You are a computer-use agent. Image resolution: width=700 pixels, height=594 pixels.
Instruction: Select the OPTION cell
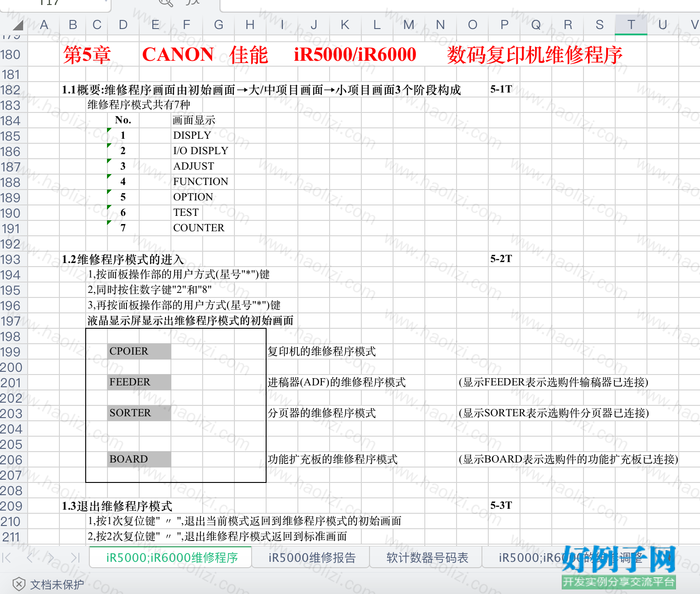(x=193, y=197)
